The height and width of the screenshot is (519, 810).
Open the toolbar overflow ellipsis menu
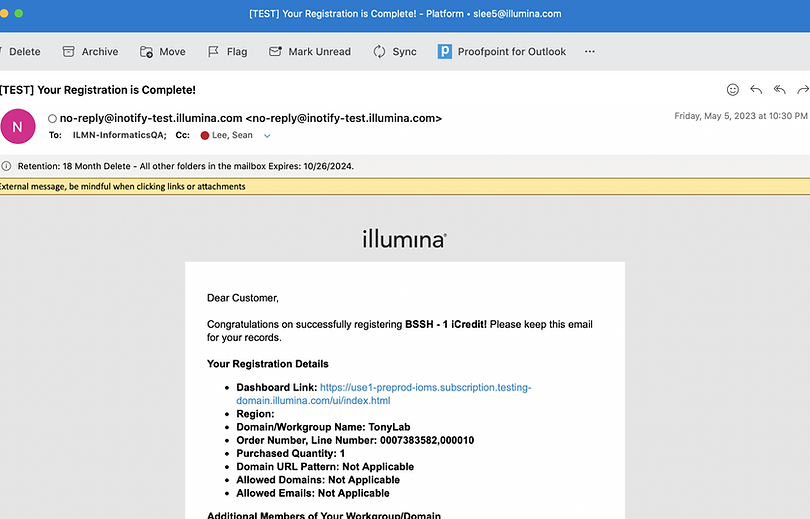(x=589, y=51)
